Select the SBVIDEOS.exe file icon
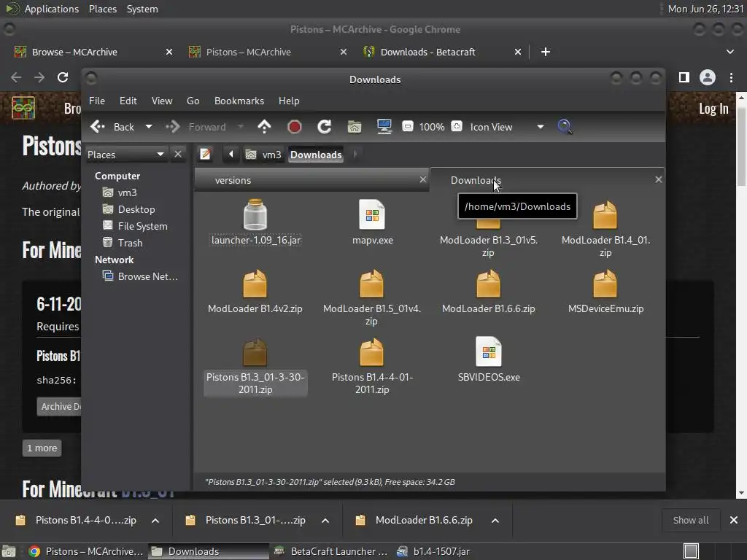This screenshot has width=747, height=560. click(x=489, y=352)
